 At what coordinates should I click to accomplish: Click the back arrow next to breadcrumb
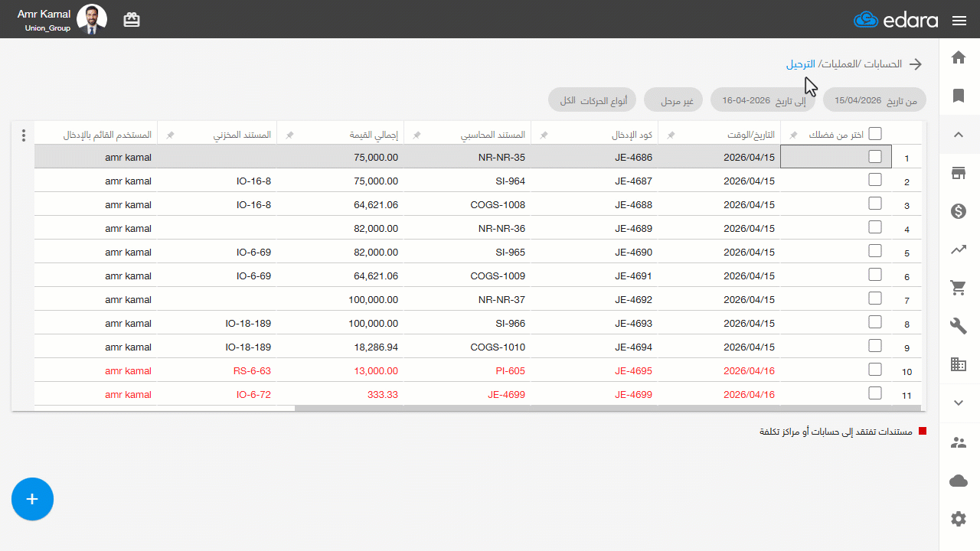click(915, 64)
